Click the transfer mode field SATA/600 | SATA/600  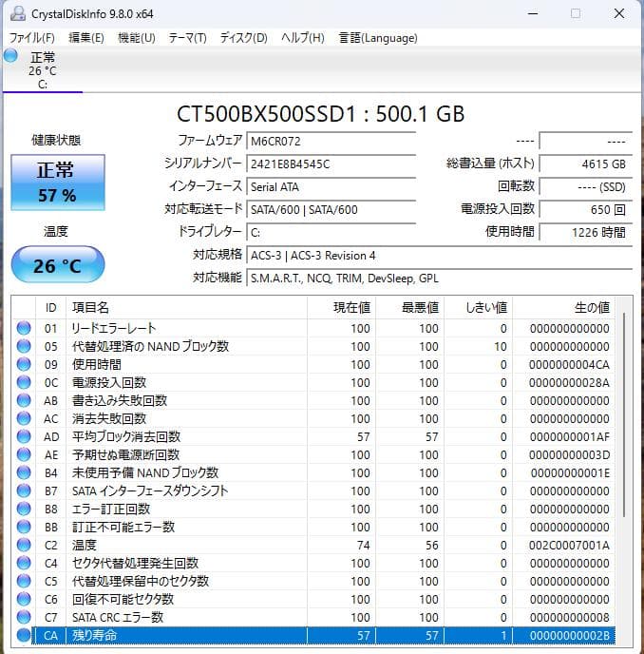coord(331,209)
